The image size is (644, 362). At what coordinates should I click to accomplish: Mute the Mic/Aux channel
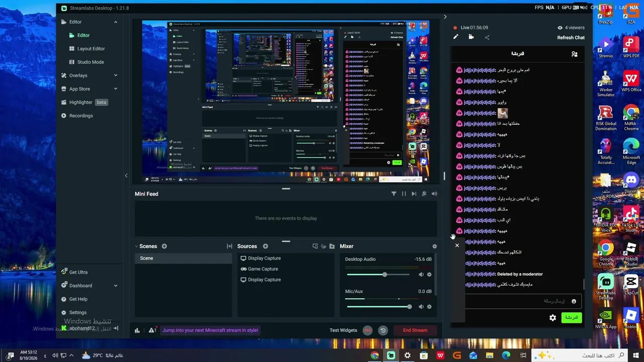coord(421,307)
